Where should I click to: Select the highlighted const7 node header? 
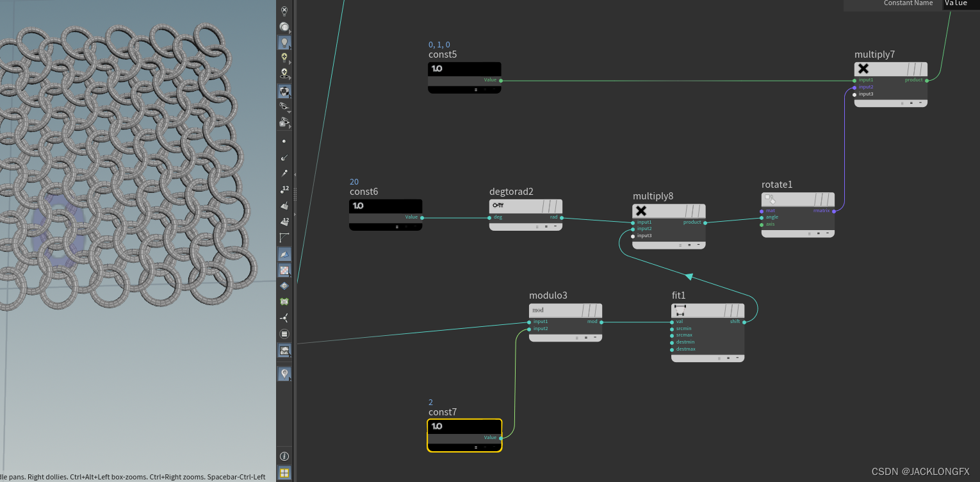point(464,426)
